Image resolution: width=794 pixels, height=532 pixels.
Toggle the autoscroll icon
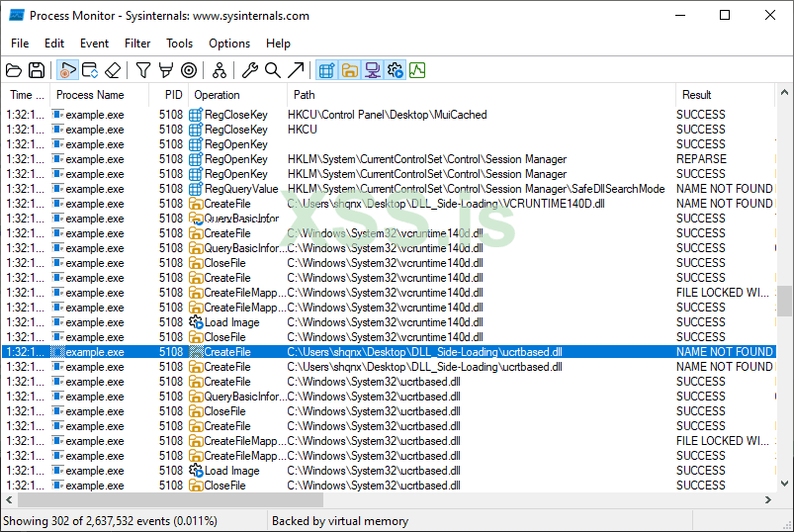pyautogui.click(x=90, y=70)
